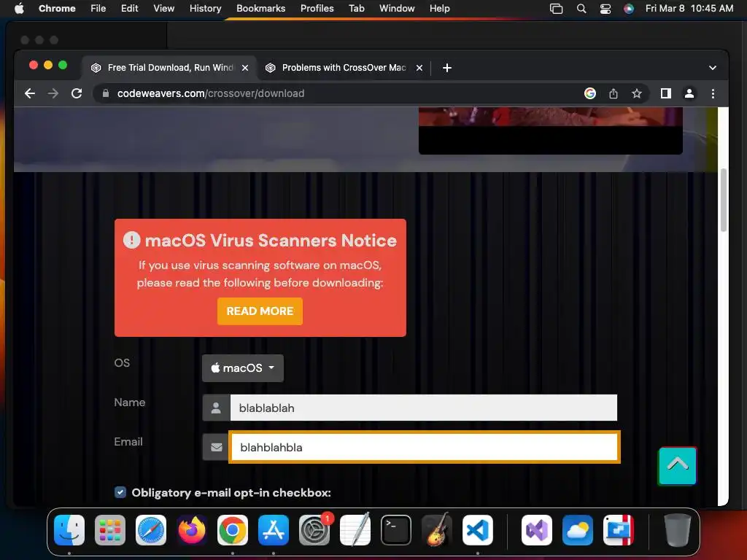The image size is (747, 560).
Task: Launch Safari from the Dock
Action: [x=151, y=529]
